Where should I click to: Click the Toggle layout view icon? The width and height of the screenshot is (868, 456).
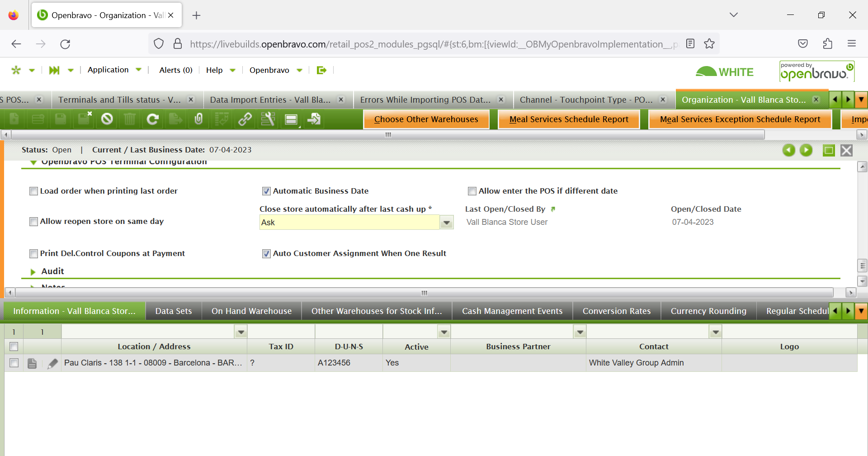292,119
